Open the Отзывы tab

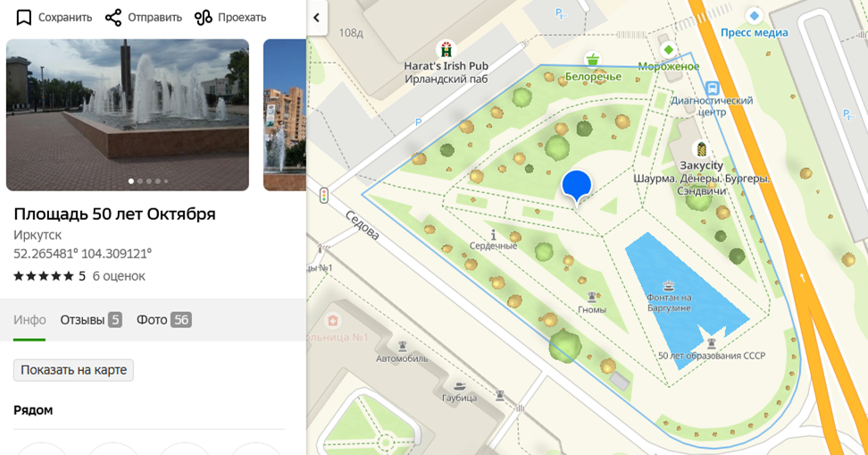(91, 320)
